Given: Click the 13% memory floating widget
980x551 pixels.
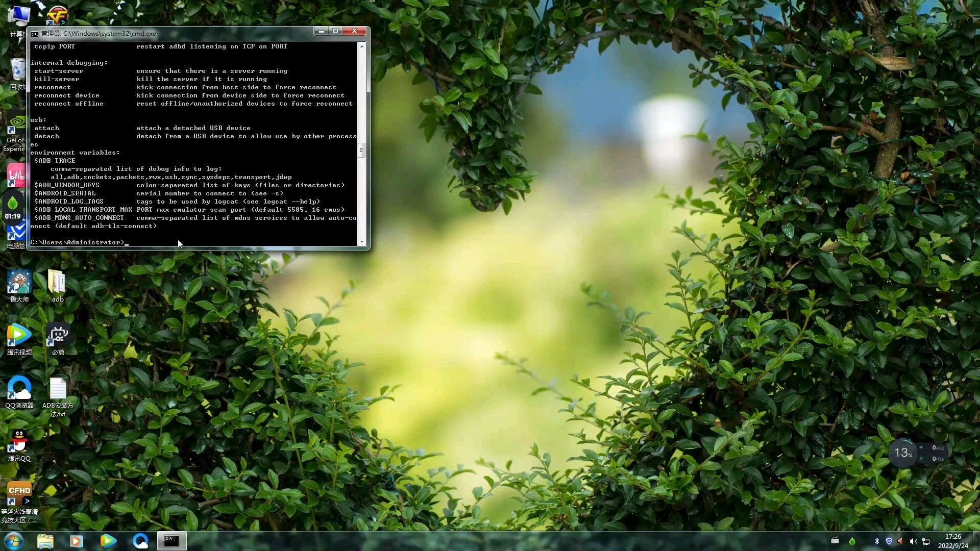Looking at the screenshot, I should pyautogui.click(x=903, y=453).
